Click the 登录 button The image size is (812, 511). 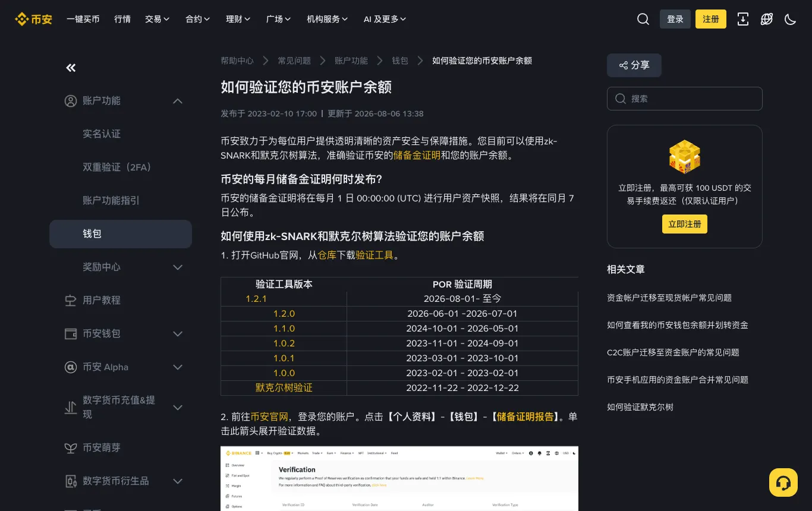point(675,19)
